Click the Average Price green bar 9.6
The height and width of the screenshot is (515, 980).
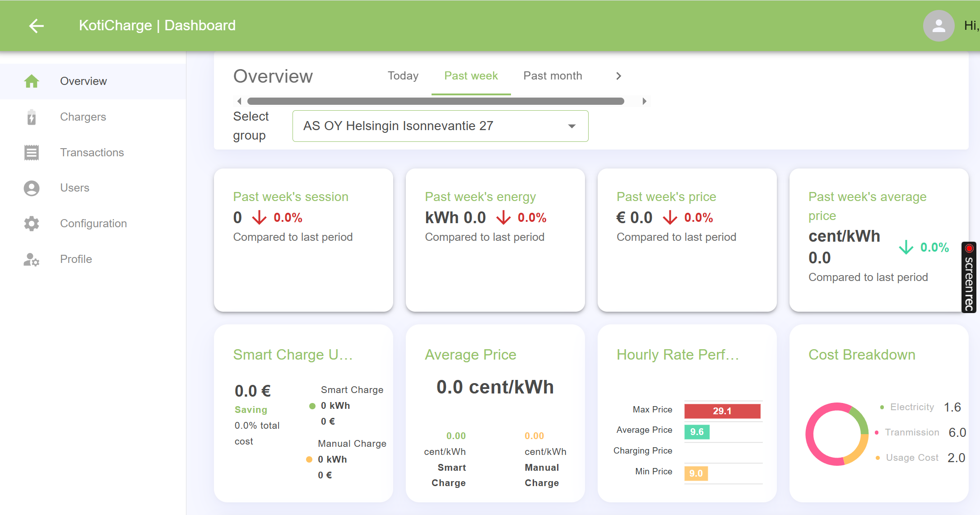[697, 432]
